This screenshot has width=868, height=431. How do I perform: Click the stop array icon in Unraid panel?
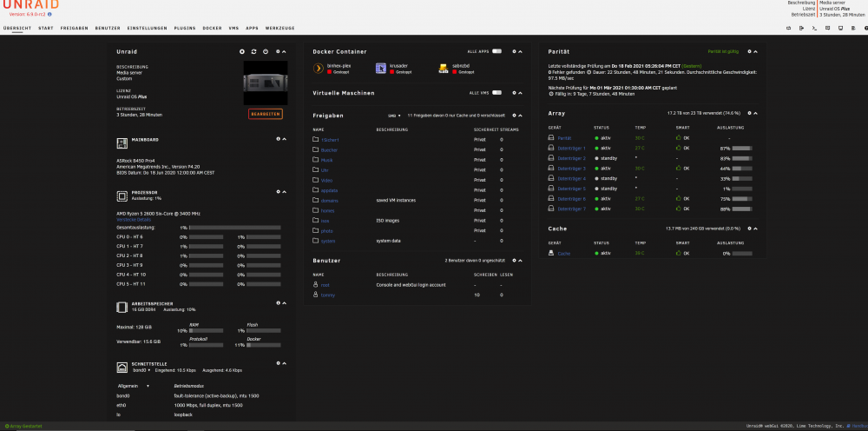coord(242,51)
